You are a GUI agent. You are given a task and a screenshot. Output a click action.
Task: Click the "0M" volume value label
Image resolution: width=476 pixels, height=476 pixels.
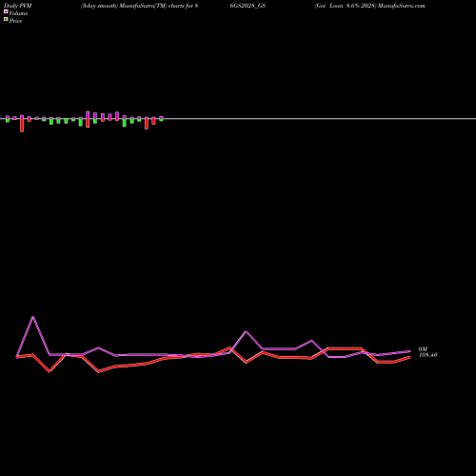pos(423,349)
